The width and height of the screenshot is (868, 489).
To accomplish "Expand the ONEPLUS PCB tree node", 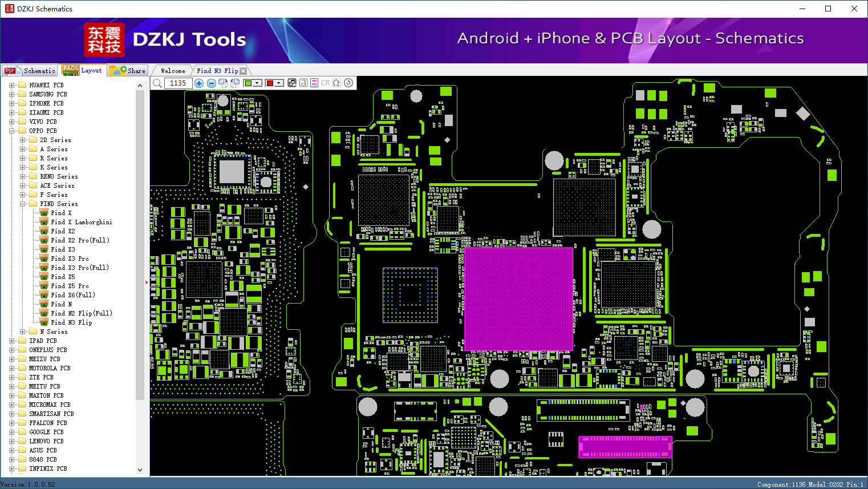I will point(11,350).
